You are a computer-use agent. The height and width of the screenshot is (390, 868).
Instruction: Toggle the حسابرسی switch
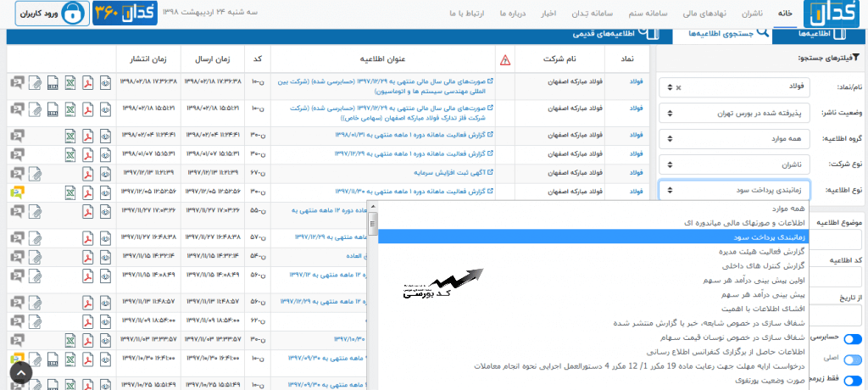(x=853, y=339)
